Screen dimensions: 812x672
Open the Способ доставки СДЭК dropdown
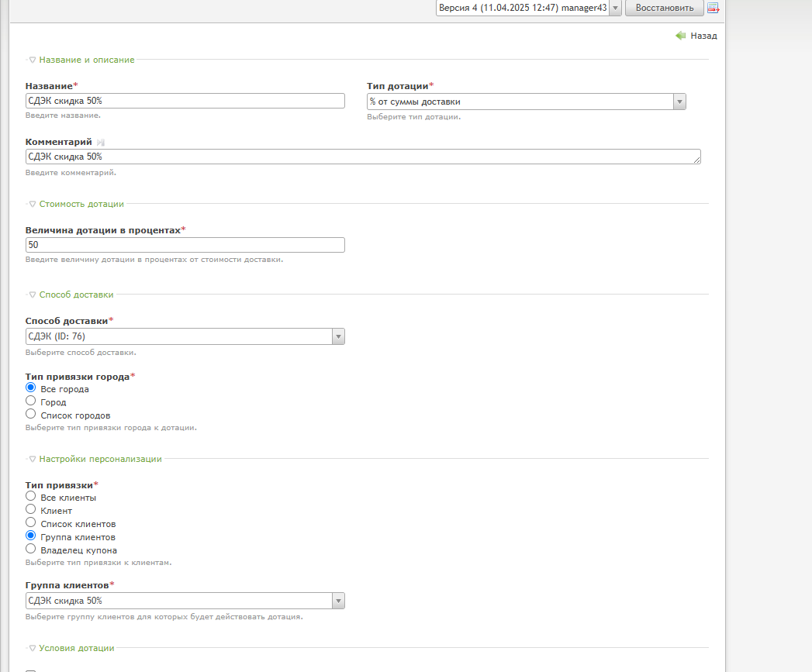(185, 336)
